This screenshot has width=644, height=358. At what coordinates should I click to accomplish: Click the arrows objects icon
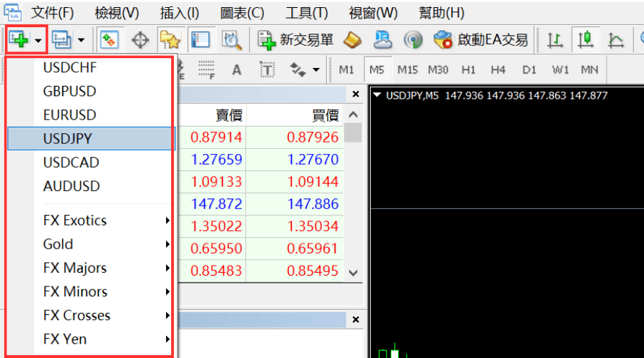point(298,70)
